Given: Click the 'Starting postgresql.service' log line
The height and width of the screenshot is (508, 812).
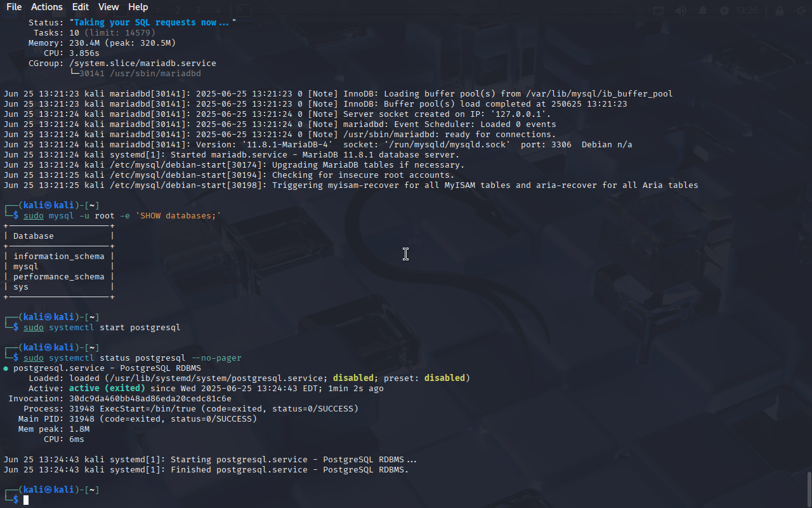Looking at the screenshot, I should [x=210, y=460].
